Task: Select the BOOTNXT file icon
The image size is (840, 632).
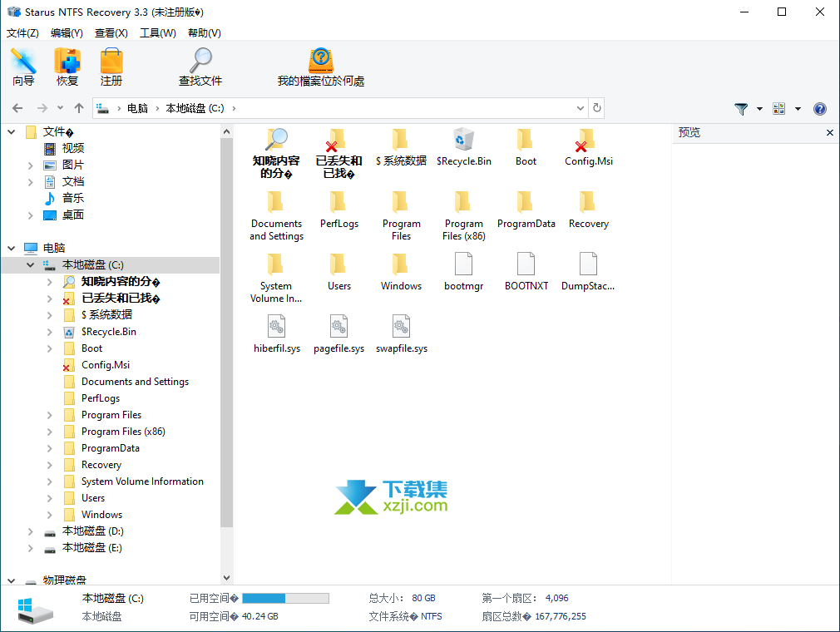Action: (x=526, y=272)
